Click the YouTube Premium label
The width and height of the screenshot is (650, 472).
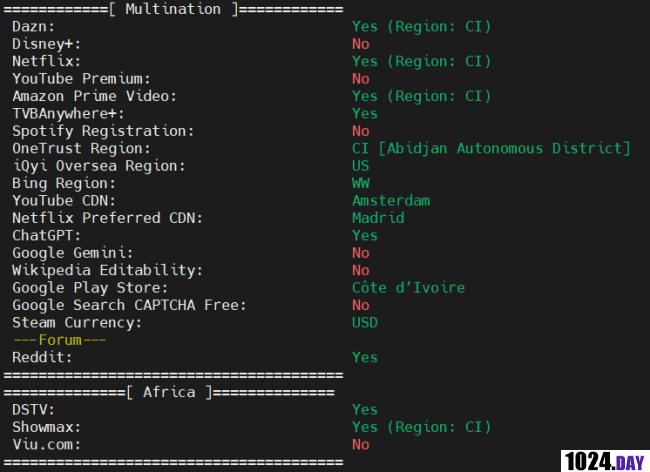tap(81, 79)
